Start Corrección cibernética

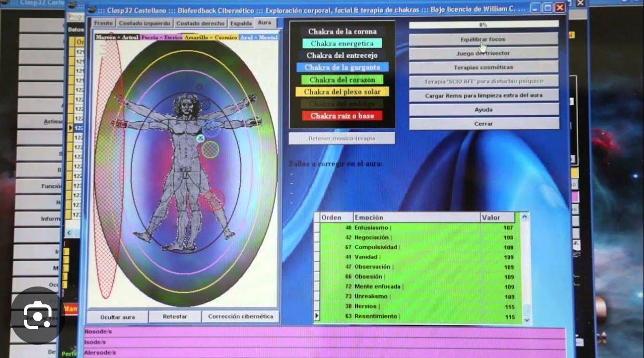(240, 317)
